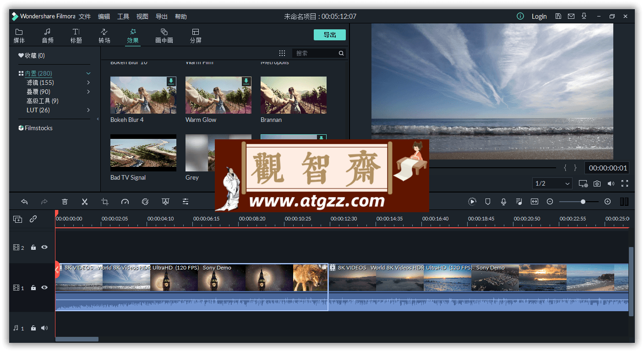Click the Add track icon
Image resolution: width=644 pixels, height=352 pixels.
(17, 219)
